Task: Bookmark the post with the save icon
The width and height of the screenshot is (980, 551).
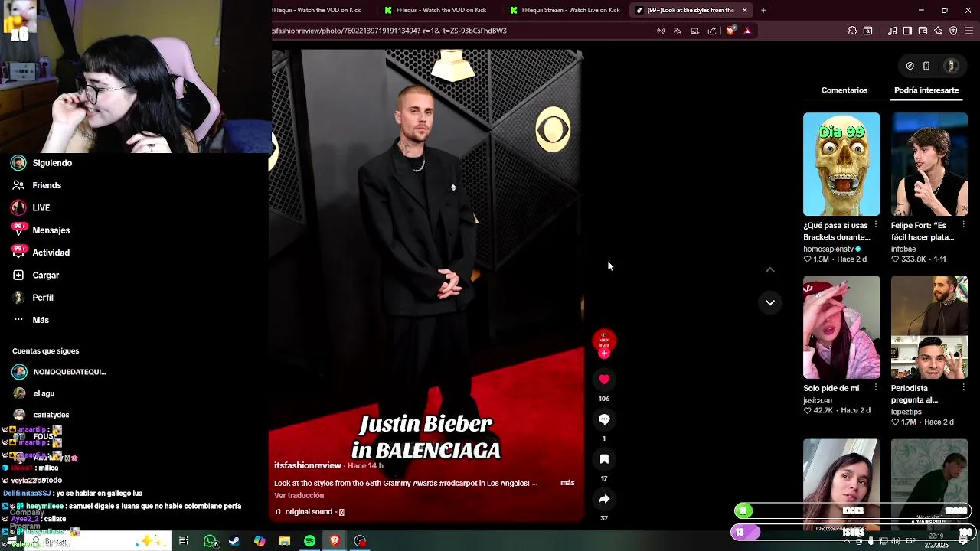Action: click(604, 459)
